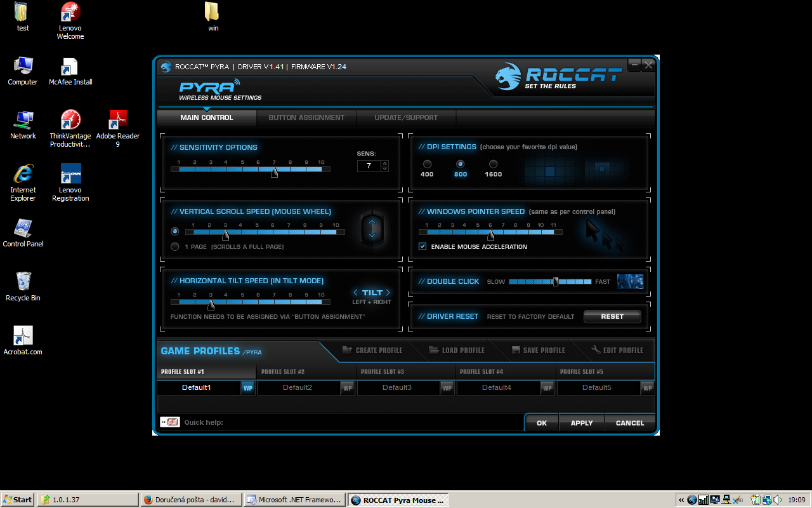The image size is (812, 508).
Task: Switch to Microsoft .NET Framework taskbar window
Action: click(x=295, y=500)
